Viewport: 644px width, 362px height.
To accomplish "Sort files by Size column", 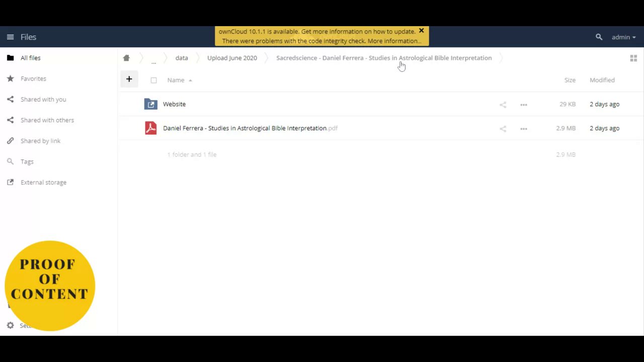I will pyautogui.click(x=570, y=80).
